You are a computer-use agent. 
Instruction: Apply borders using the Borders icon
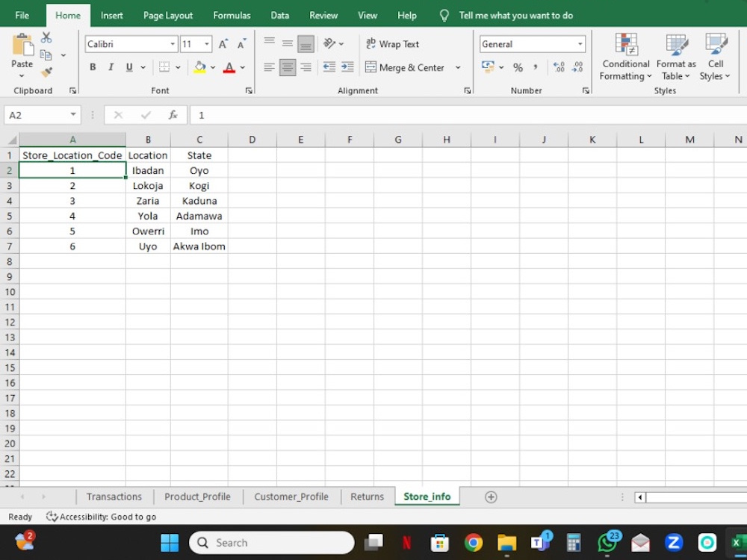[164, 67]
